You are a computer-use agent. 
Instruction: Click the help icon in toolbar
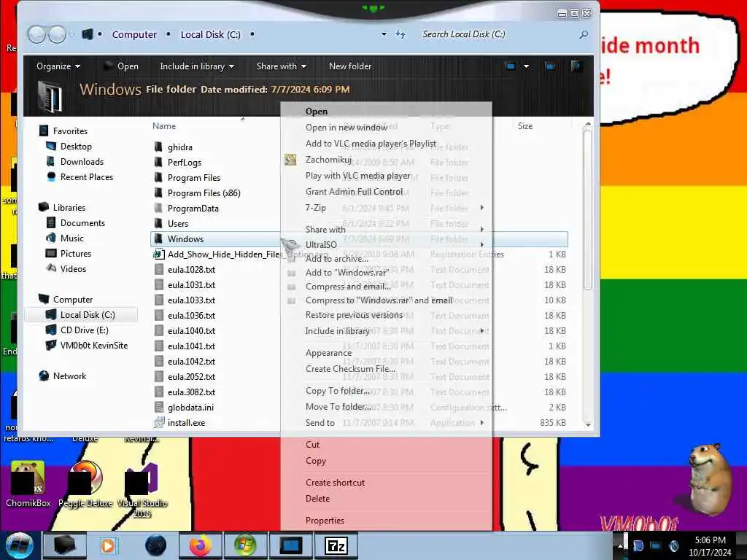pos(576,66)
